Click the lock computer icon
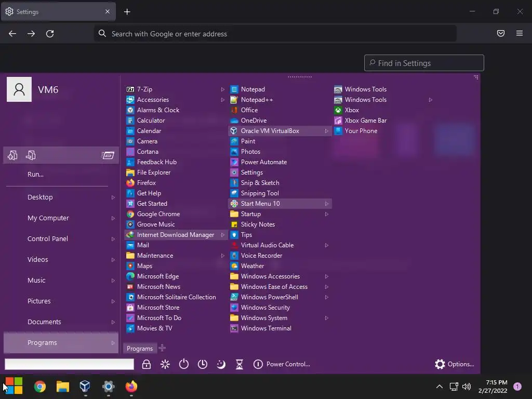The width and height of the screenshot is (532, 399). click(x=146, y=364)
